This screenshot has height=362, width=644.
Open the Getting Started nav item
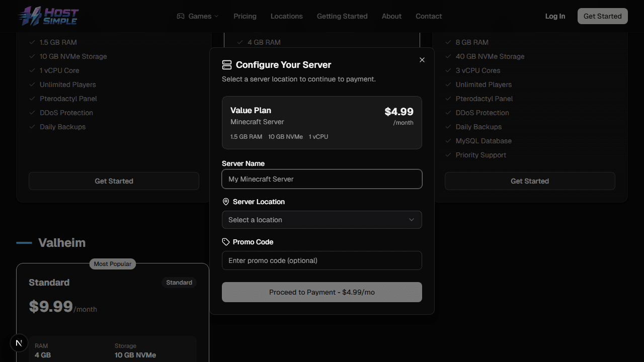click(x=342, y=16)
